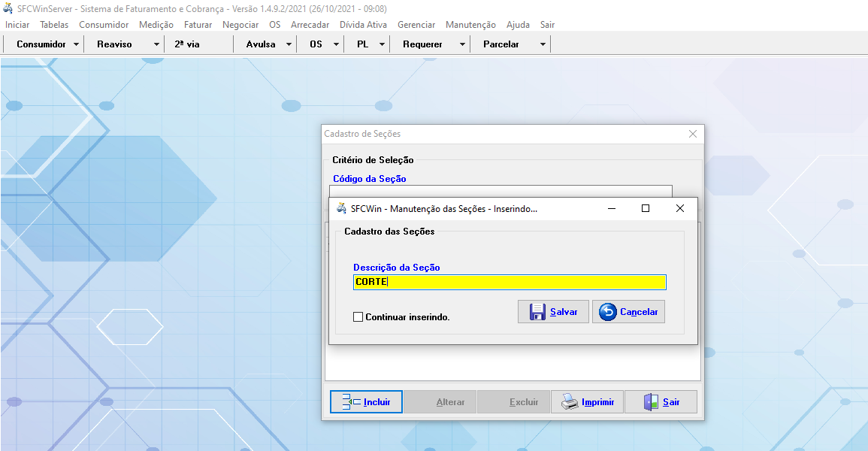Click the printer Imprimir icon
This screenshot has width=868, height=451.
(570, 402)
